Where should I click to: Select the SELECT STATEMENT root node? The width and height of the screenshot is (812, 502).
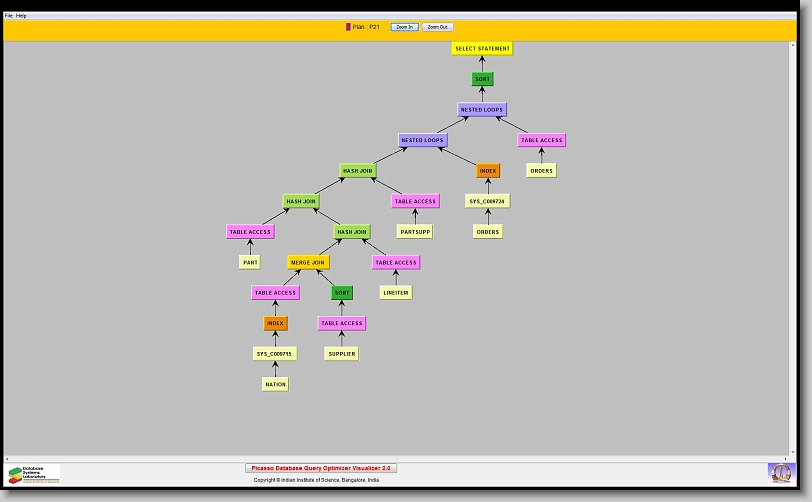pyautogui.click(x=482, y=48)
